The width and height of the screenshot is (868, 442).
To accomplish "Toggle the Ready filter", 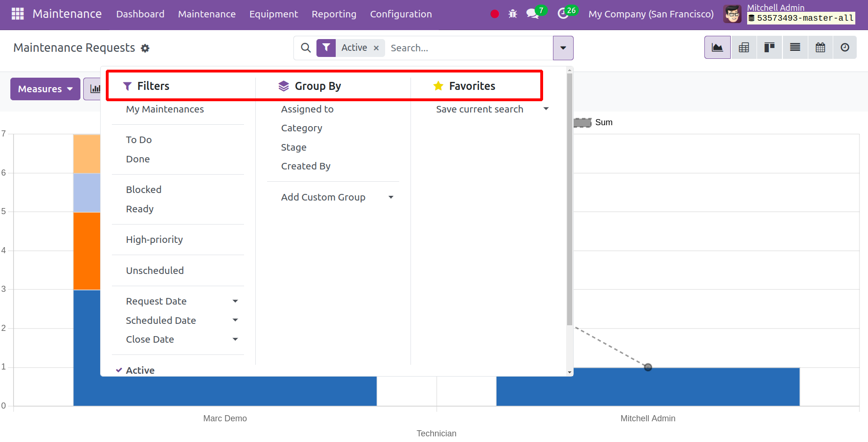I will pyautogui.click(x=140, y=209).
